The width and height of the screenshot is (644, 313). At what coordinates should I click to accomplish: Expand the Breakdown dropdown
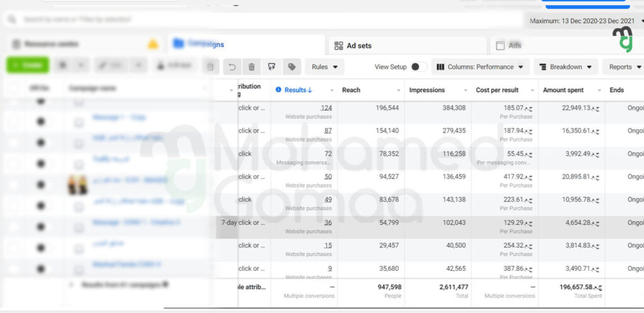tap(565, 67)
